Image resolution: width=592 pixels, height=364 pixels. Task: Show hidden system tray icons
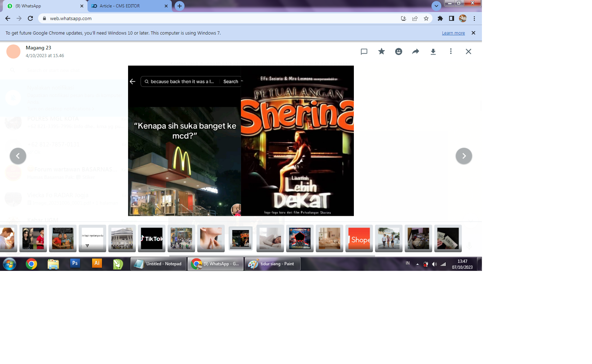pos(417,264)
